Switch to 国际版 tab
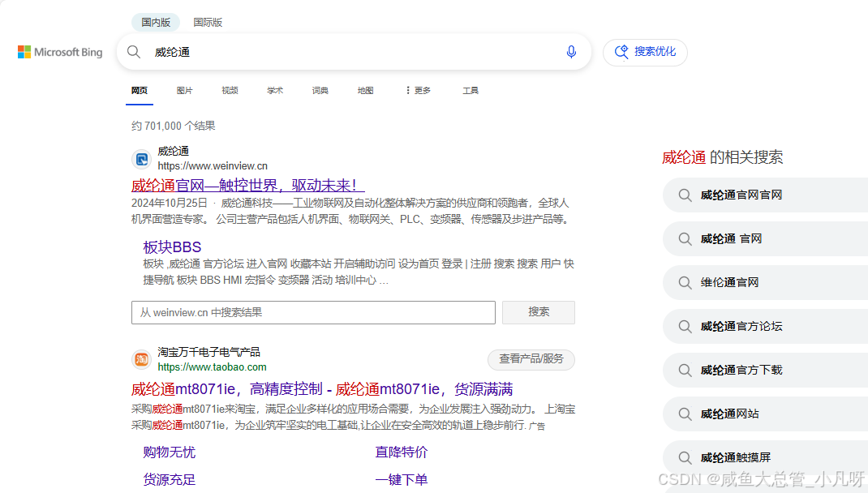Screen dimensions: 868x493 coord(208,22)
